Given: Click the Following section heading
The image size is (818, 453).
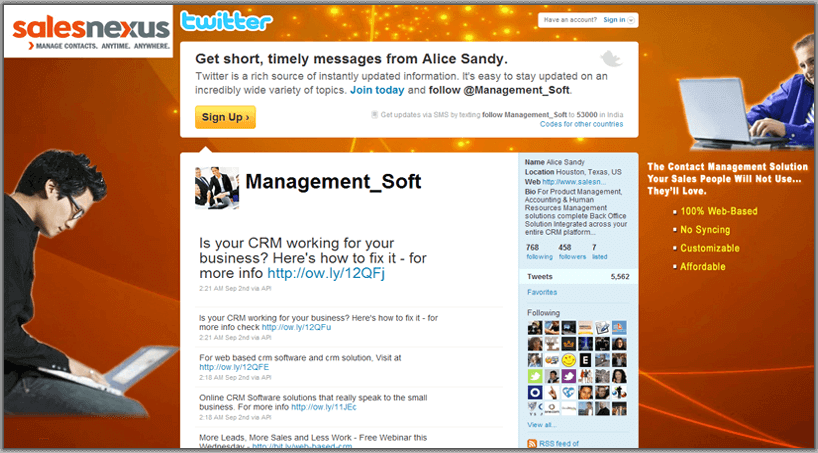Looking at the screenshot, I should tap(543, 313).
